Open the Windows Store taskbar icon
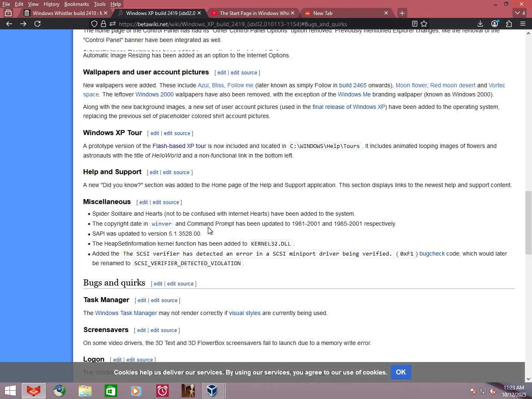The width and height of the screenshot is (532, 399). click(x=111, y=391)
